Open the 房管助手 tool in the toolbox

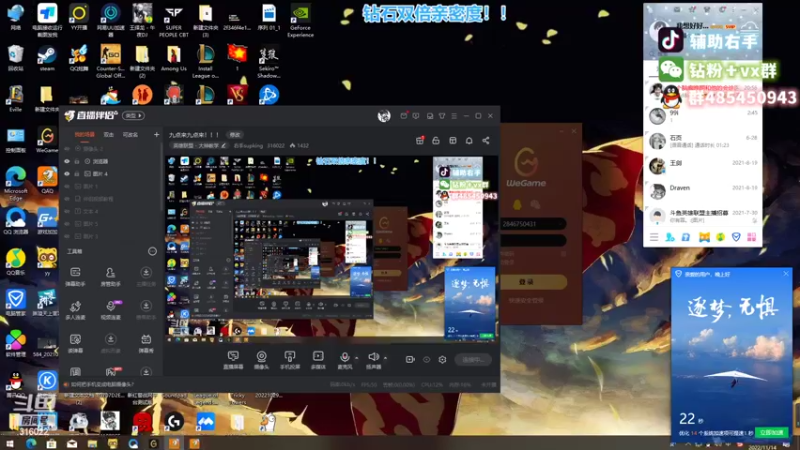pos(110,276)
